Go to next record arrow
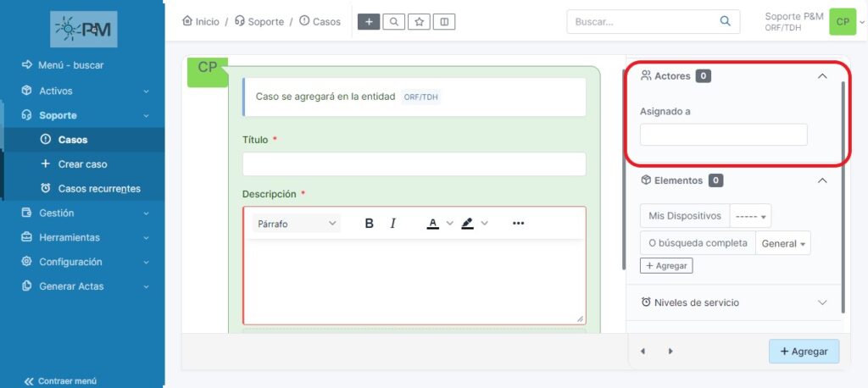Viewport: 868px width, 388px height. [x=670, y=351]
